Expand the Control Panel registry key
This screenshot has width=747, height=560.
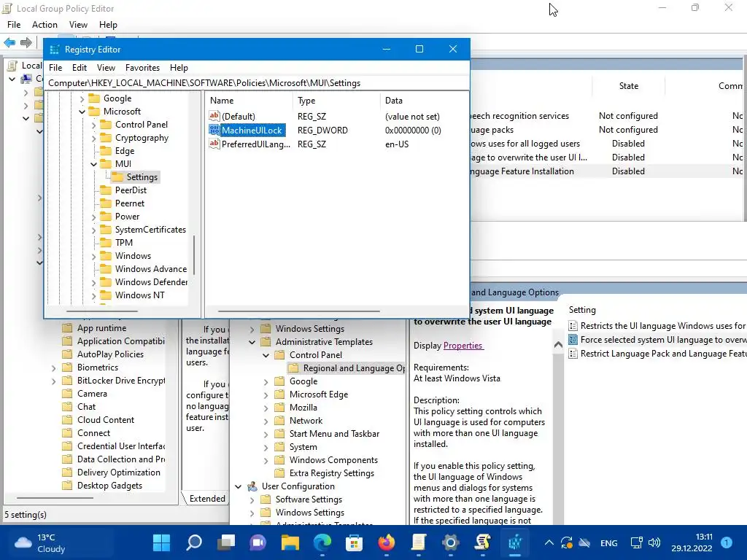[94, 125]
